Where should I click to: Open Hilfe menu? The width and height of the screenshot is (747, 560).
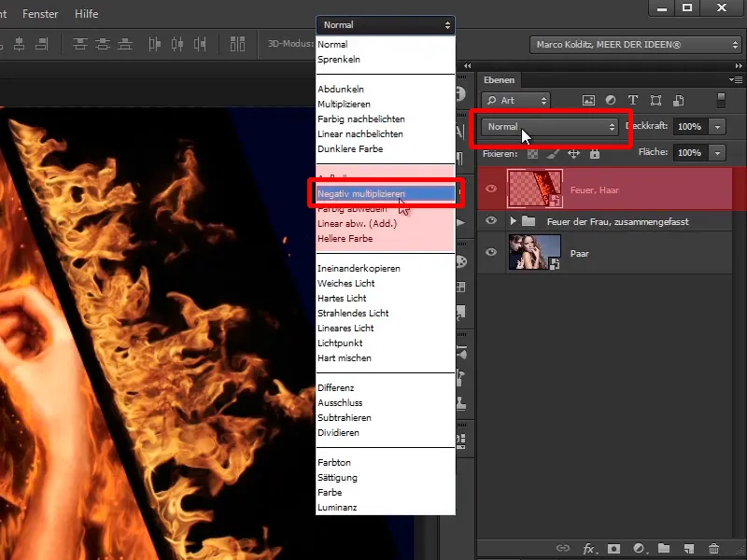pos(86,14)
